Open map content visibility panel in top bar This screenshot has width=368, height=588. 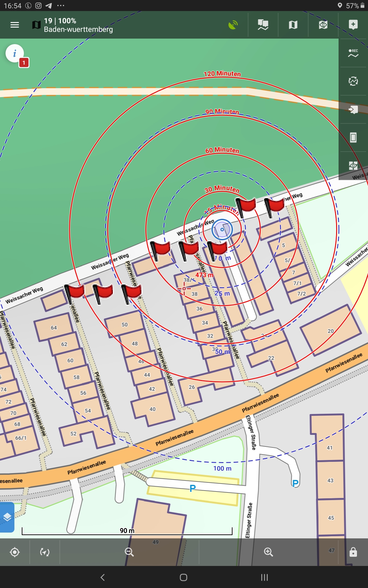tap(323, 25)
